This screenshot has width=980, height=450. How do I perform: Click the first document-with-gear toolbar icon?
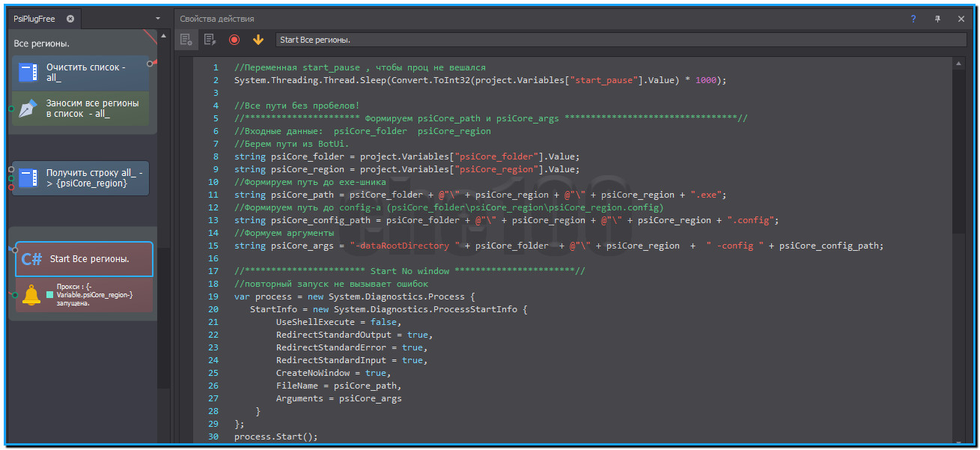[186, 40]
